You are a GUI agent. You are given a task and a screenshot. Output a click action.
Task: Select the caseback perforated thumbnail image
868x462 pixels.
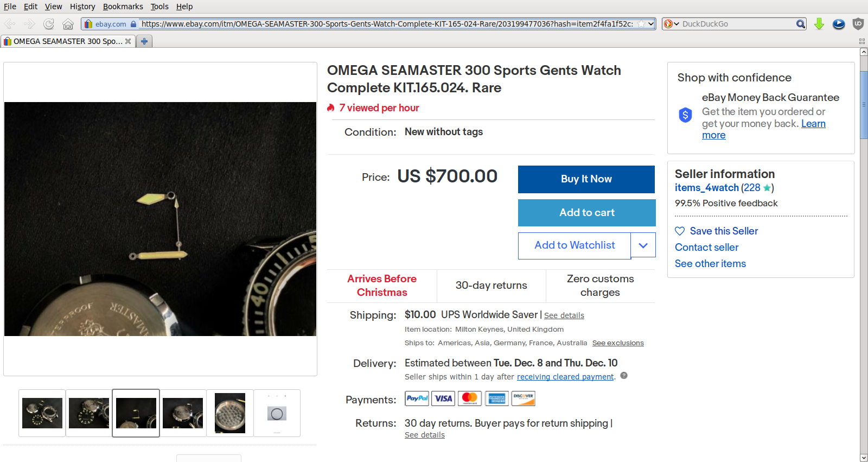click(230, 413)
